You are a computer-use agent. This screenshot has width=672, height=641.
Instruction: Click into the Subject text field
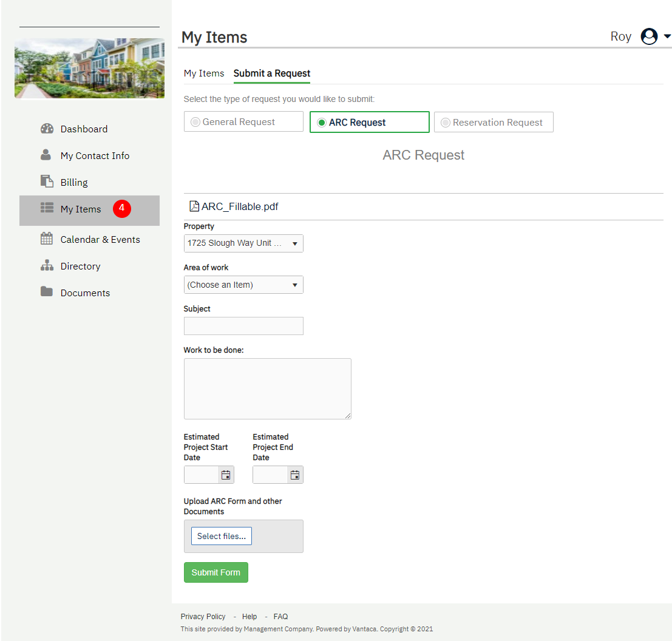[x=243, y=326]
